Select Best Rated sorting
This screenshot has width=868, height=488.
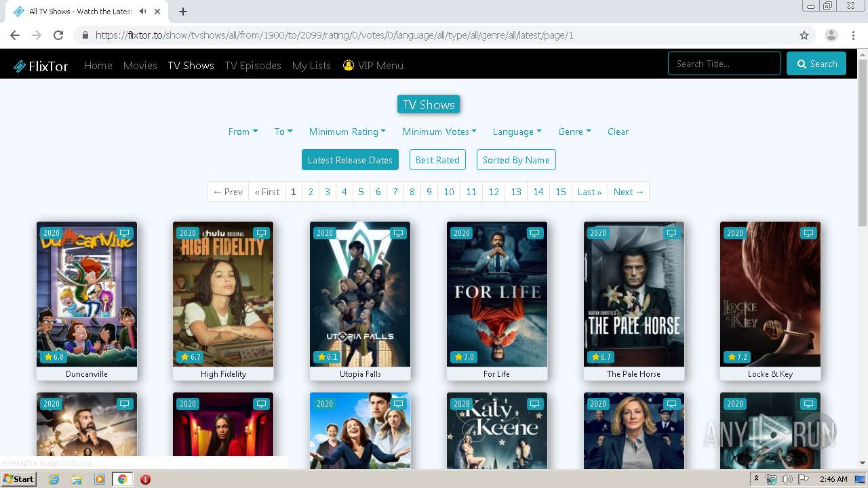coord(437,160)
